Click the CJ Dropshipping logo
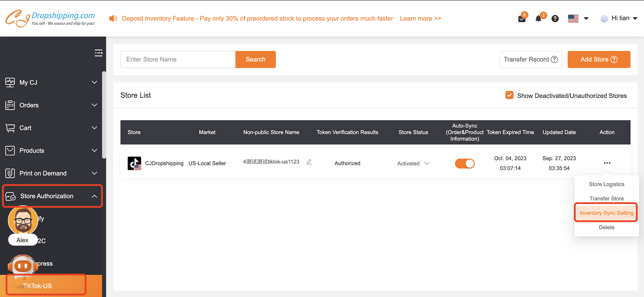This screenshot has height=297, width=644. click(x=50, y=18)
